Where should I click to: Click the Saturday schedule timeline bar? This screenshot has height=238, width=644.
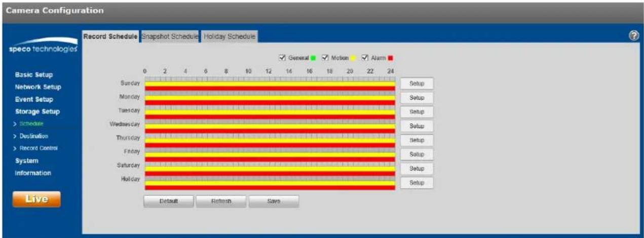[270, 169]
